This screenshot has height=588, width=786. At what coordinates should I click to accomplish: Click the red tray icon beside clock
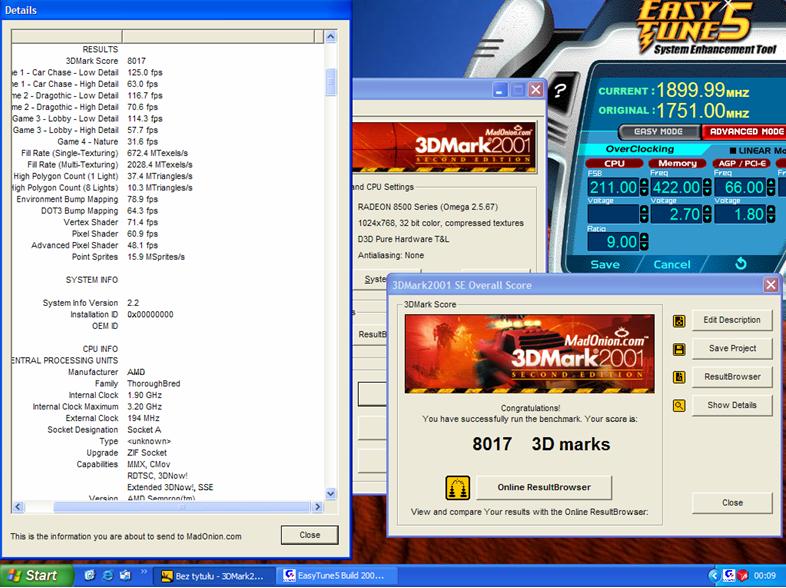click(x=742, y=575)
